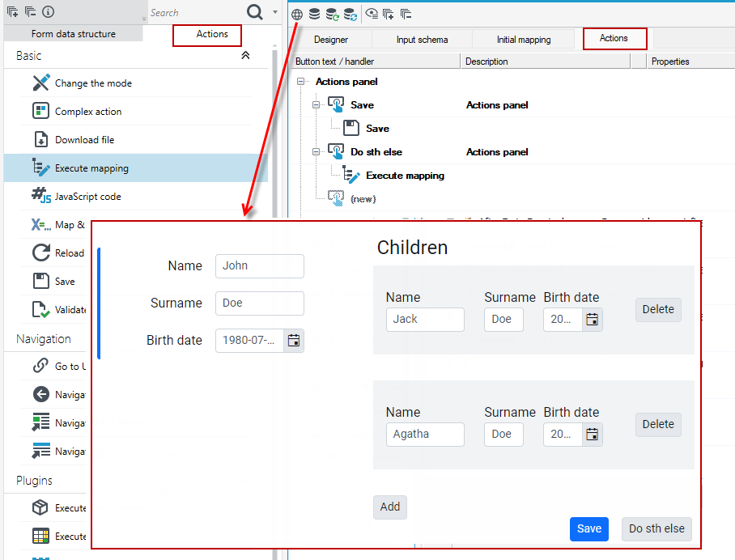Open the Initial mapping tab
Image resolution: width=735 pixels, height=560 pixels.
pyautogui.click(x=524, y=40)
